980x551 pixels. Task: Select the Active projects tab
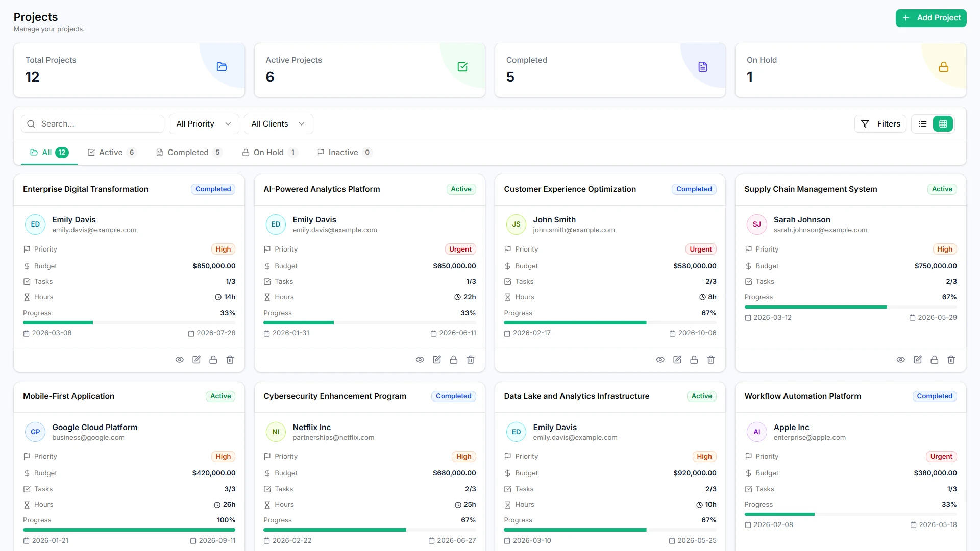click(111, 153)
